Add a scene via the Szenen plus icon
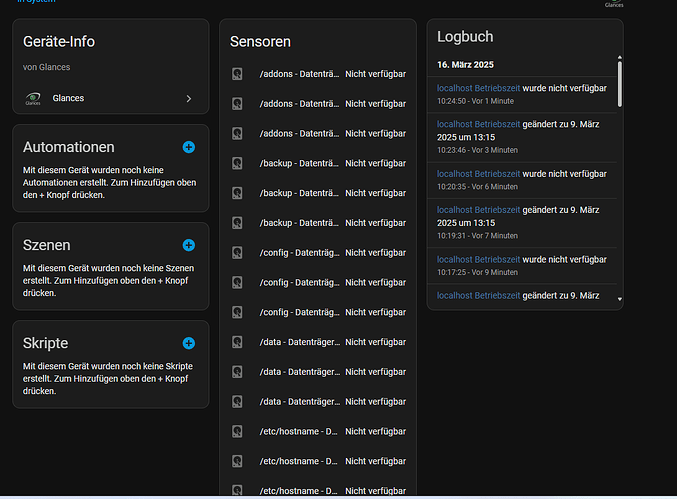677x499 pixels. [x=189, y=245]
